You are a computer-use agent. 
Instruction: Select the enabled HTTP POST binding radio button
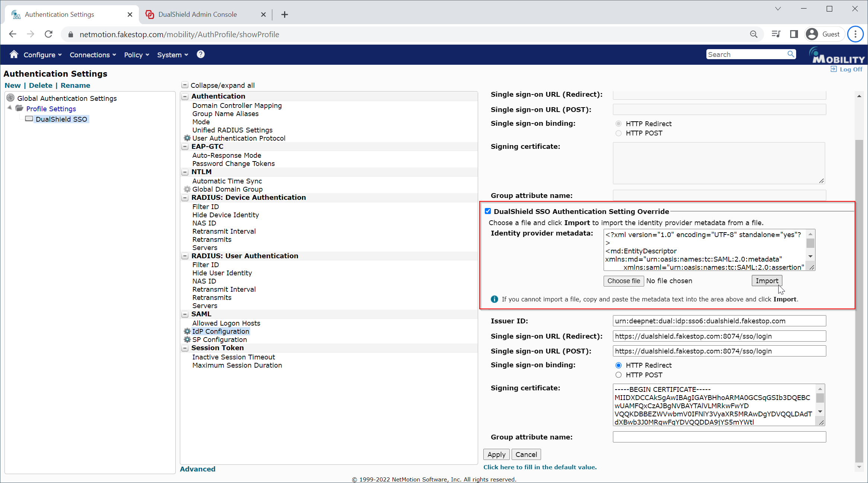point(619,375)
